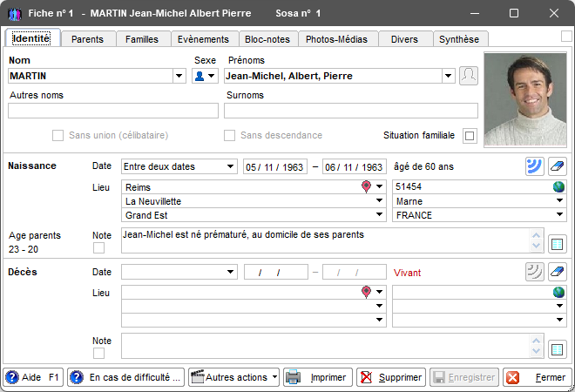This screenshot has height=392, width=575.
Task: Click the map pin in death place field
Action: (366, 292)
